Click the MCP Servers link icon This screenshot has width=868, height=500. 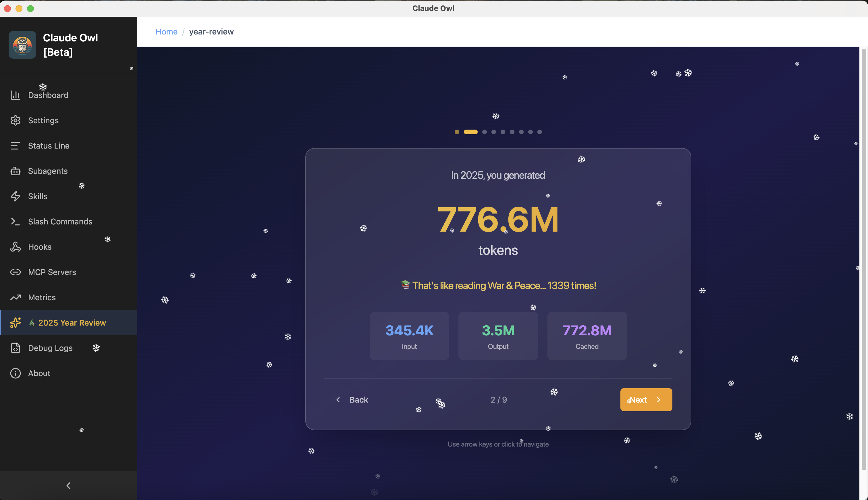[x=15, y=272]
